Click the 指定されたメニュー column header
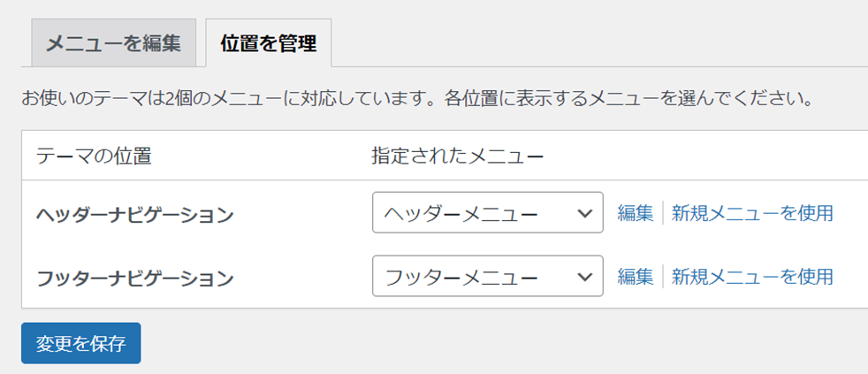The image size is (868, 374). [x=457, y=156]
